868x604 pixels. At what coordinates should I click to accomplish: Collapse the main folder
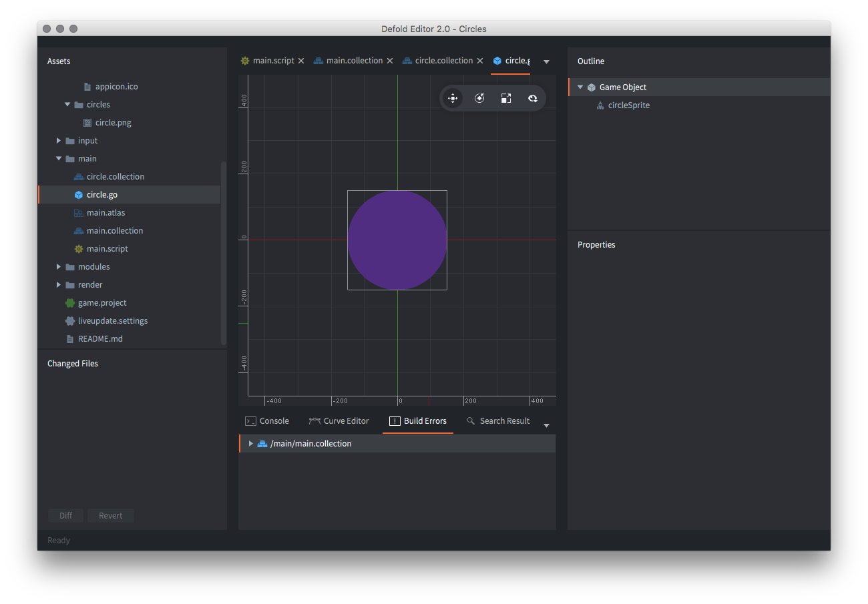tap(59, 159)
